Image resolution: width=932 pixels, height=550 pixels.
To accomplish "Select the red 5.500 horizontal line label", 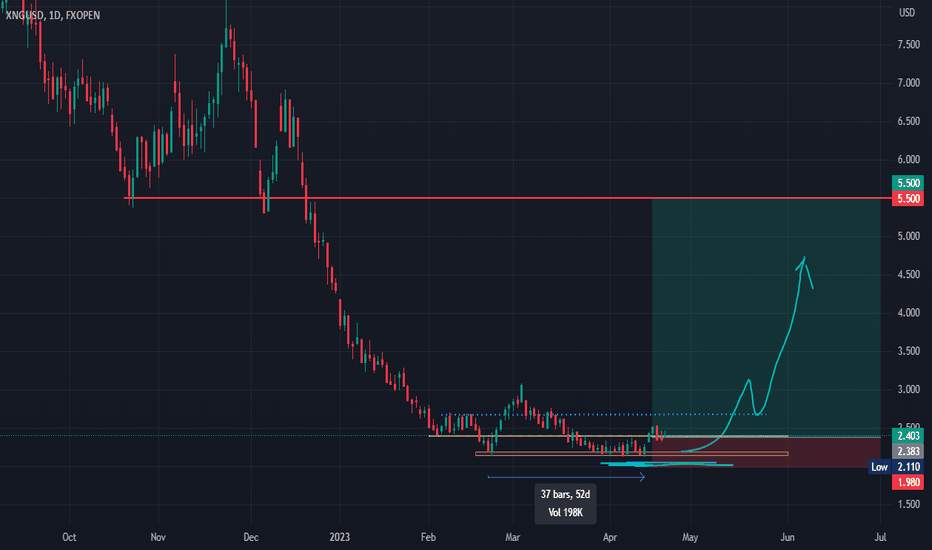I will (908, 199).
